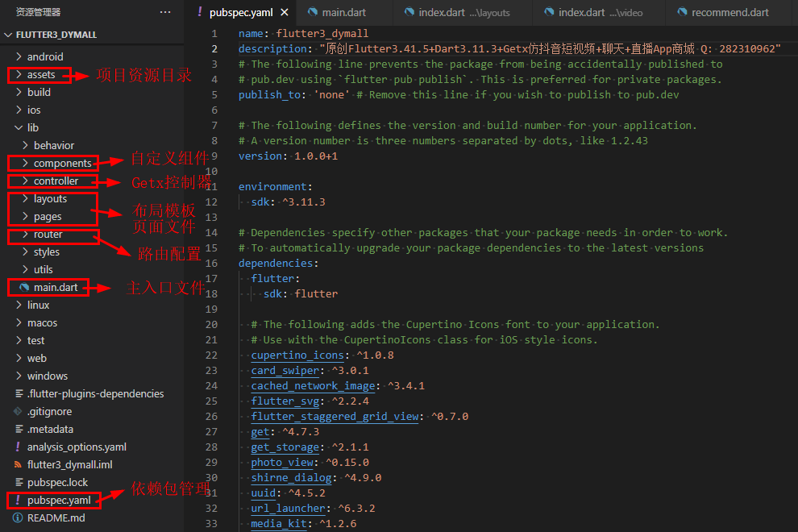798x532 pixels.
Task: Click the version: 1.0.0+1 line
Action: click(x=288, y=156)
